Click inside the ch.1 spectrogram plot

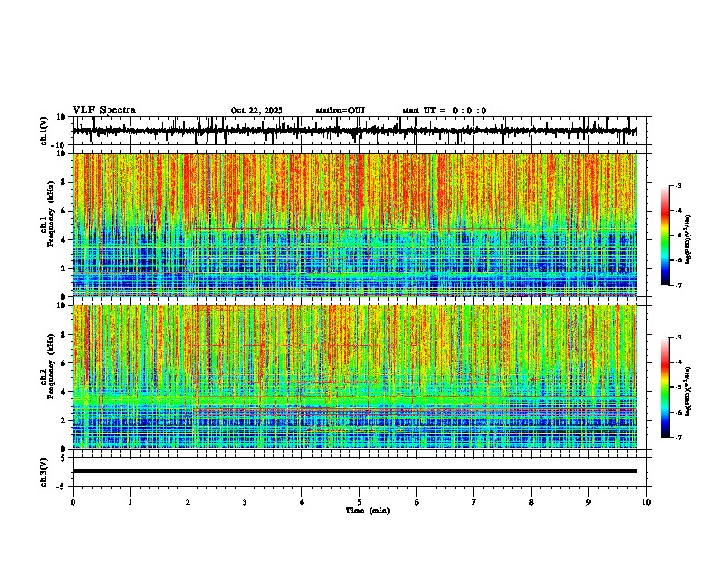(355, 224)
